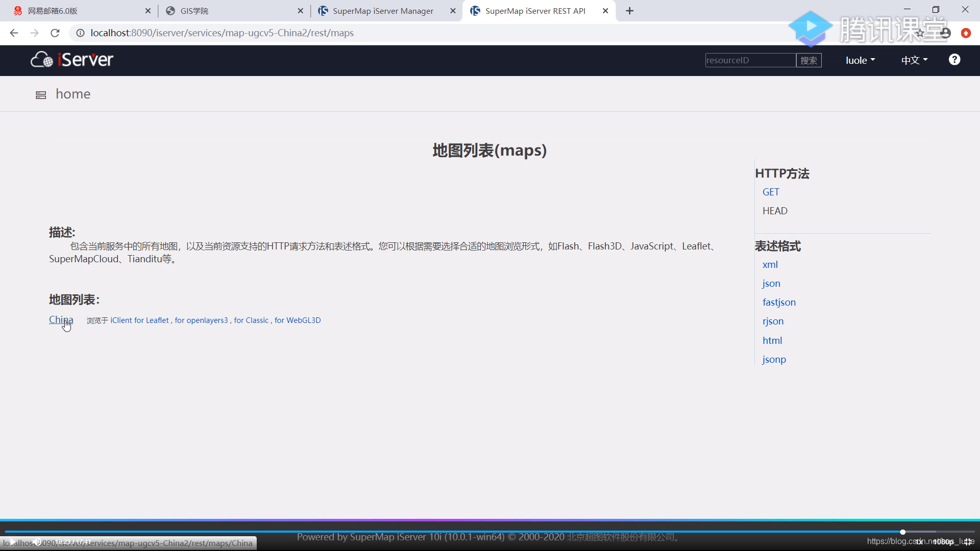This screenshot has width=980, height=551.
Task: Change video quality 1080p
Action: [944, 542]
